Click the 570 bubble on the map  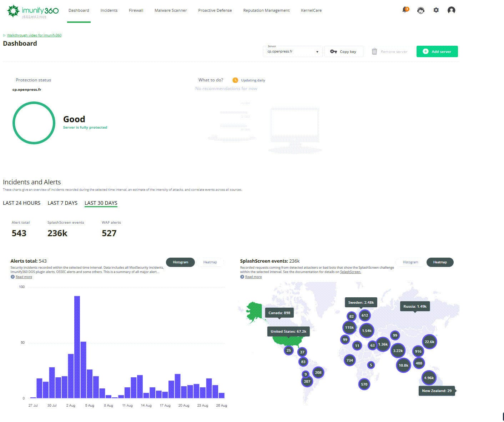point(364,384)
